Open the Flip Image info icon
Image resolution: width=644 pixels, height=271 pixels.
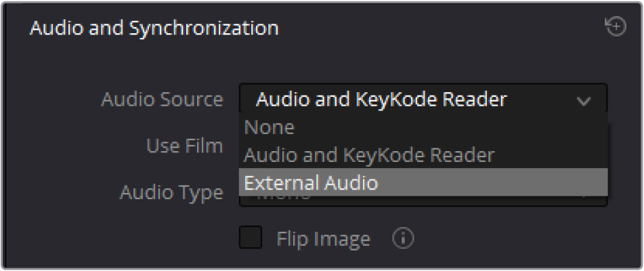403,238
